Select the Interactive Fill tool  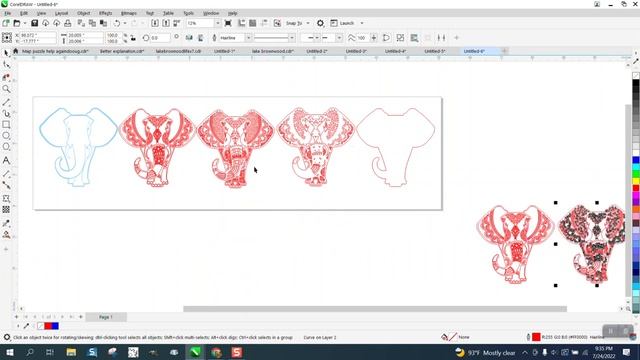(6, 235)
